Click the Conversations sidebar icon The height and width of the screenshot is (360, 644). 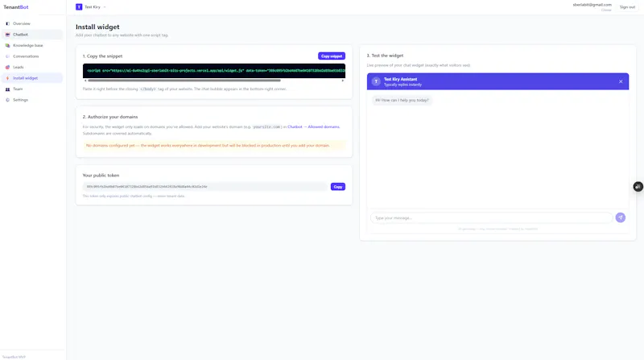[7, 56]
